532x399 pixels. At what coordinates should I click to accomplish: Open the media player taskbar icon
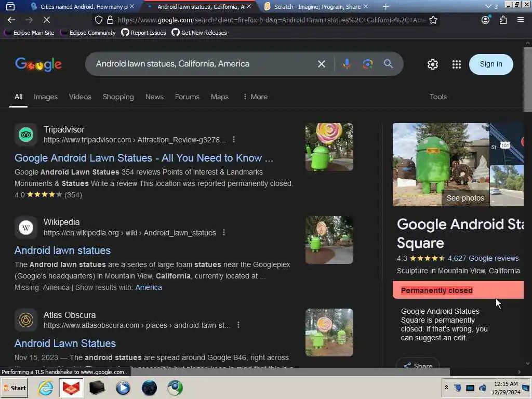tap(123, 388)
